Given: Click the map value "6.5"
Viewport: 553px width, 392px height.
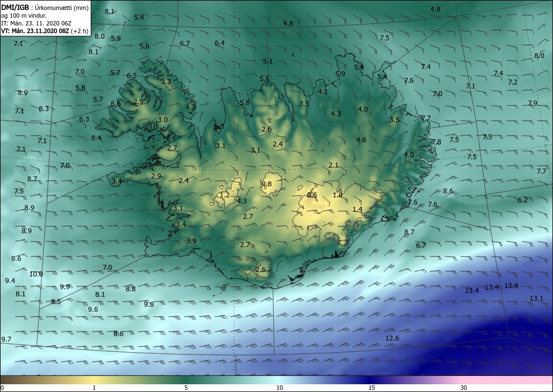Looking at the screenshot, I should pos(132,75).
